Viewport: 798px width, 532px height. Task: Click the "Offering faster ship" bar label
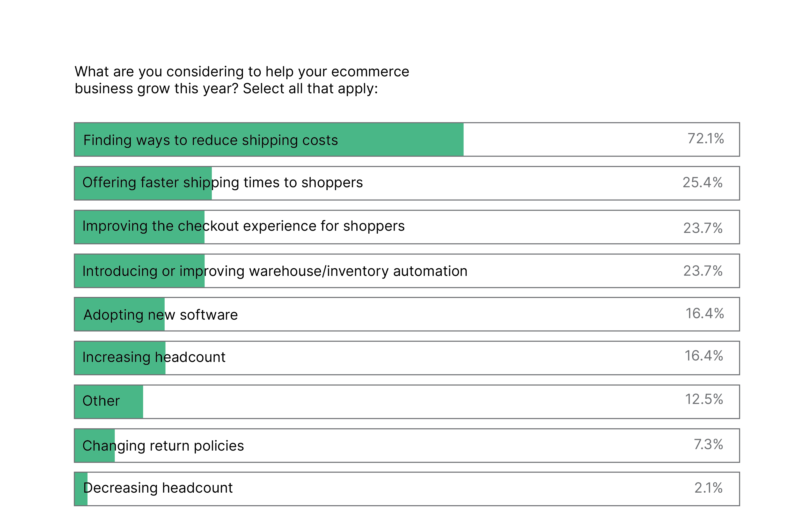tap(146, 183)
